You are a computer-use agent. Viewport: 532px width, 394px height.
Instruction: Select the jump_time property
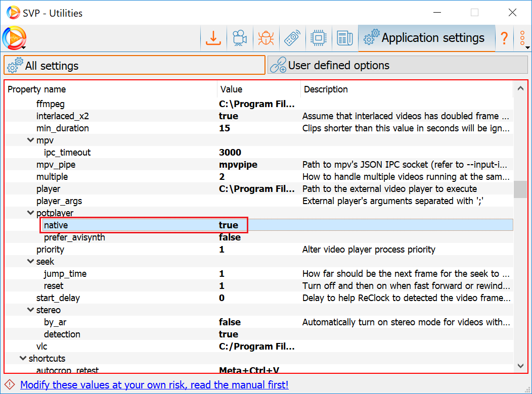pyautogui.click(x=258, y=273)
